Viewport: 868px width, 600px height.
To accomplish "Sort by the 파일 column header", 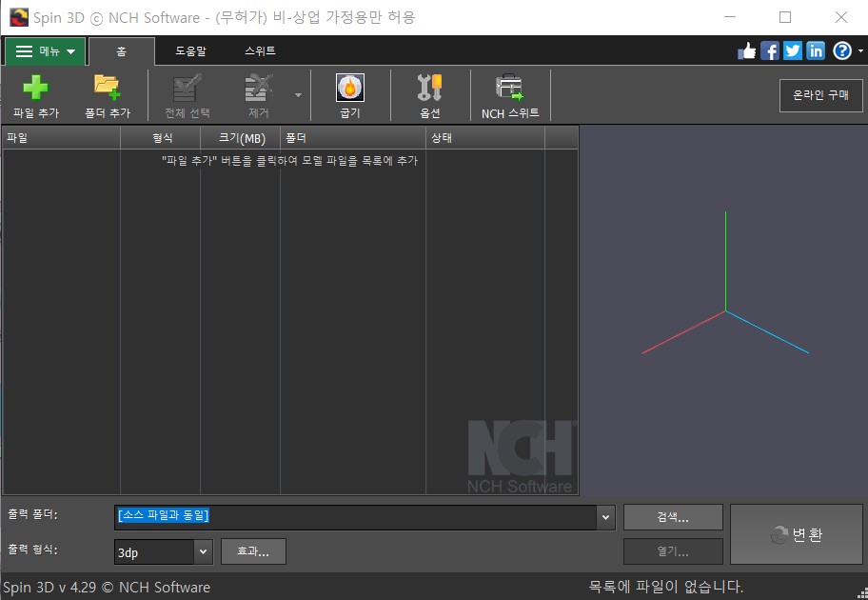I will [x=61, y=138].
